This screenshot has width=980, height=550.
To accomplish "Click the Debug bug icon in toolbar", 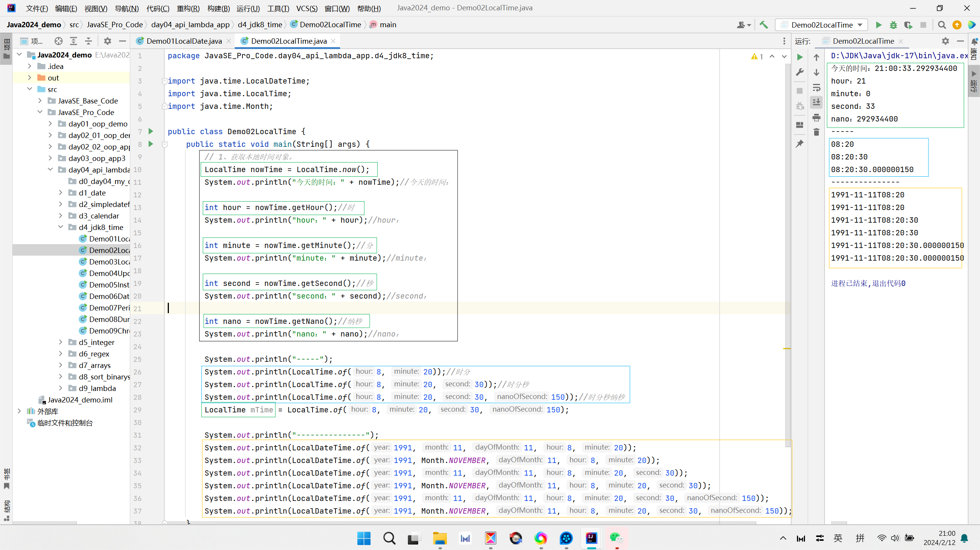I will (893, 25).
